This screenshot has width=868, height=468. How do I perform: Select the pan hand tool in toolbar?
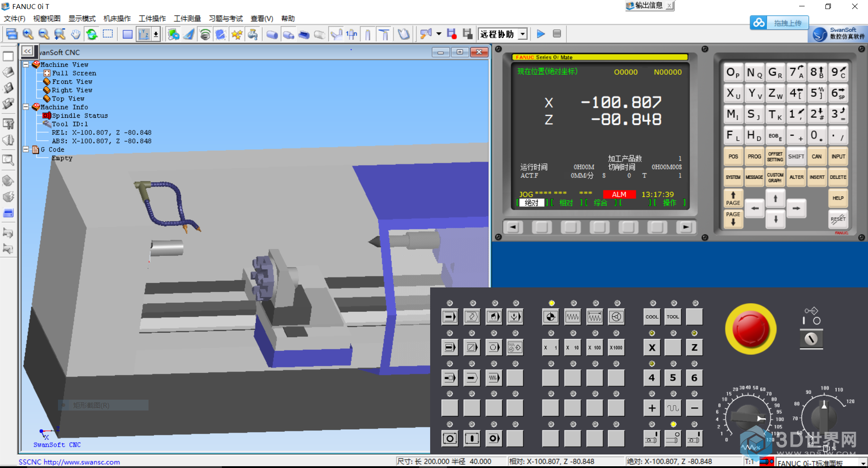tap(76, 34)
